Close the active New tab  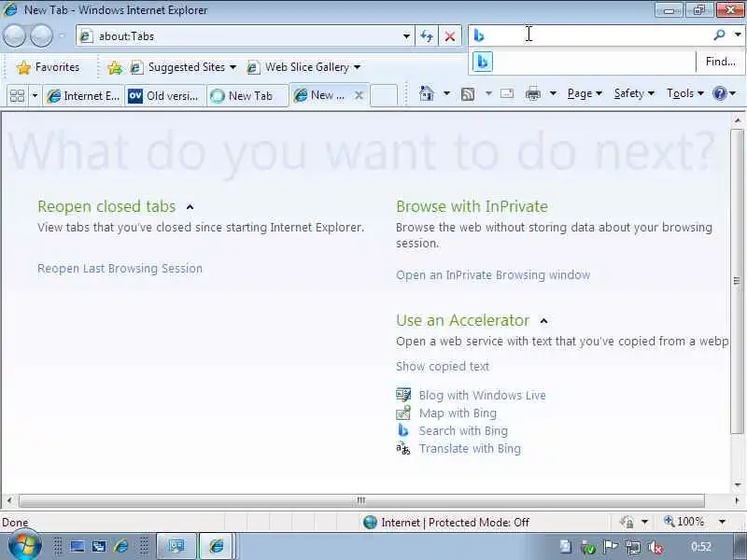[359, 95]
